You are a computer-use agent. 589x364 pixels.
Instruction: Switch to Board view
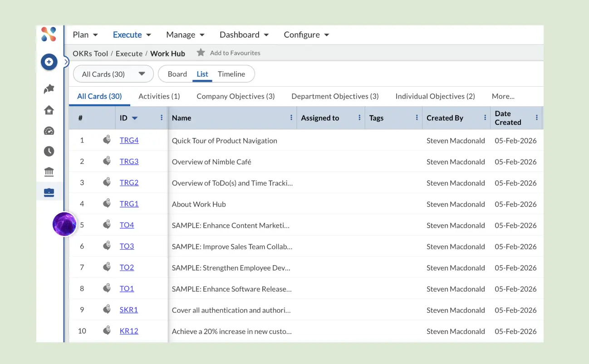coord(177,74)
